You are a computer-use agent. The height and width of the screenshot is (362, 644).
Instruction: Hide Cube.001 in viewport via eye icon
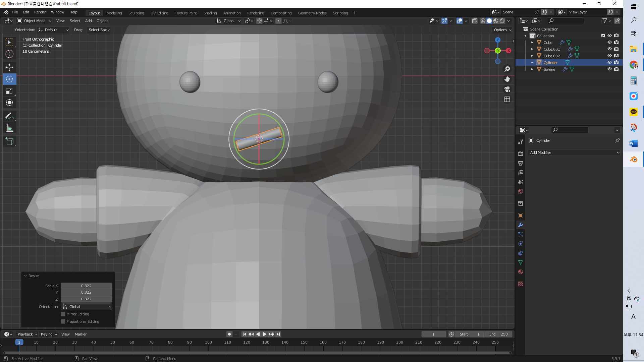[x=609, y=49]
